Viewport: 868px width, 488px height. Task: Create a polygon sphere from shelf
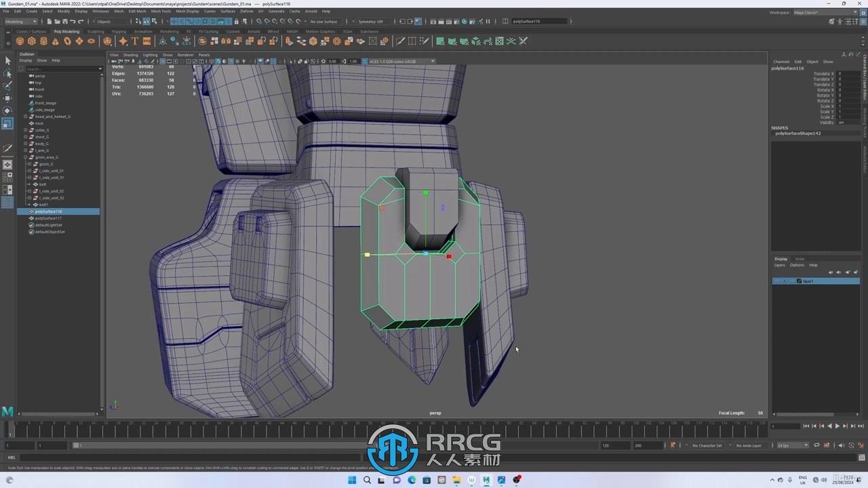tap(20, 41)
